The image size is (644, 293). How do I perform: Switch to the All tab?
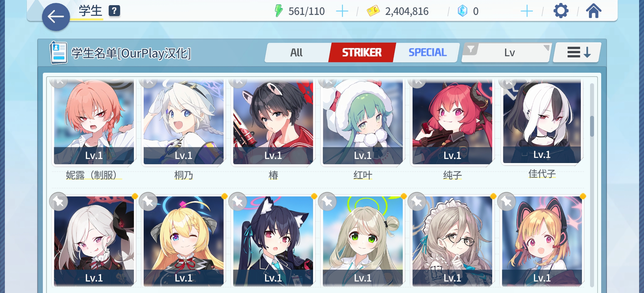pyautogui.click(x=297, y=52)
